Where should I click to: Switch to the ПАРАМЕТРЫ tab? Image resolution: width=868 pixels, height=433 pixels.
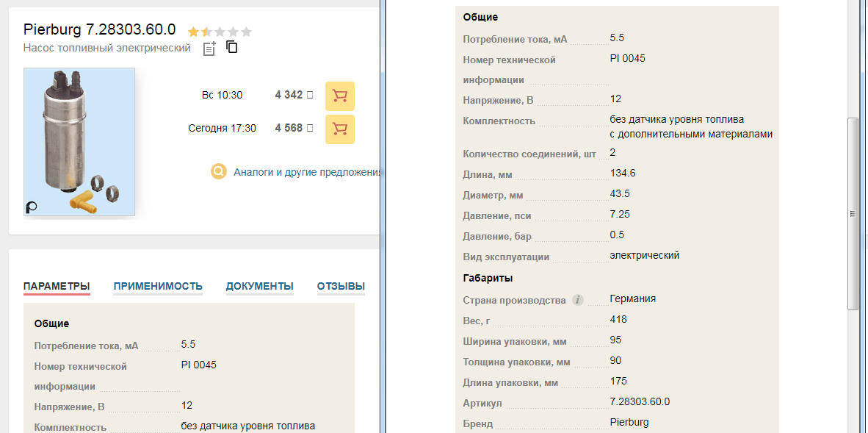coord(57,286)
